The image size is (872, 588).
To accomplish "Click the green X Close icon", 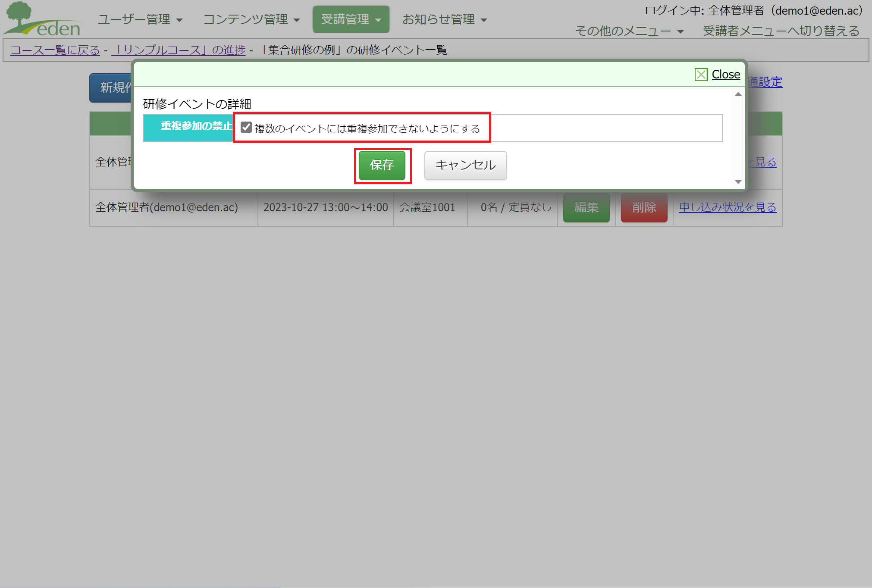I will pos(701,75).
